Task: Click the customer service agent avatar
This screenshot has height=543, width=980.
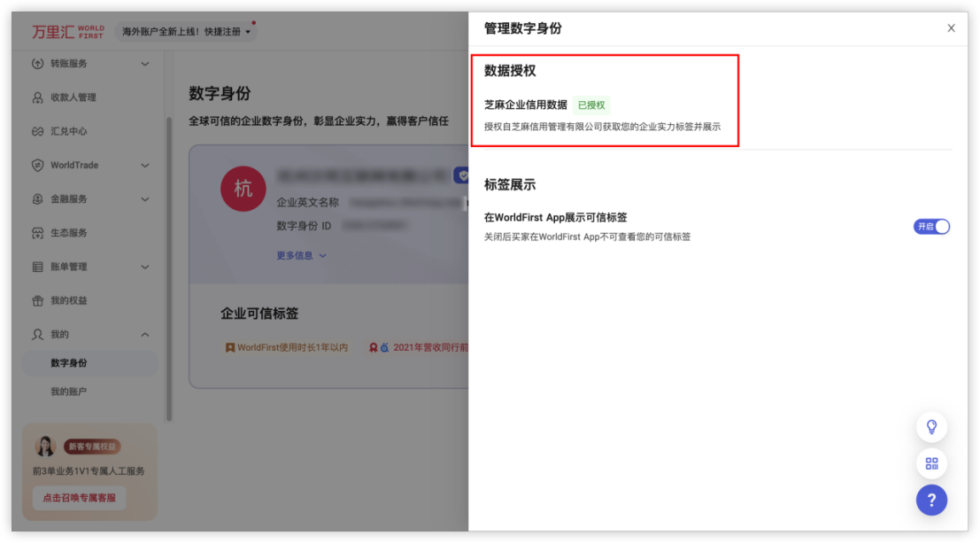Action: (45, 446)
